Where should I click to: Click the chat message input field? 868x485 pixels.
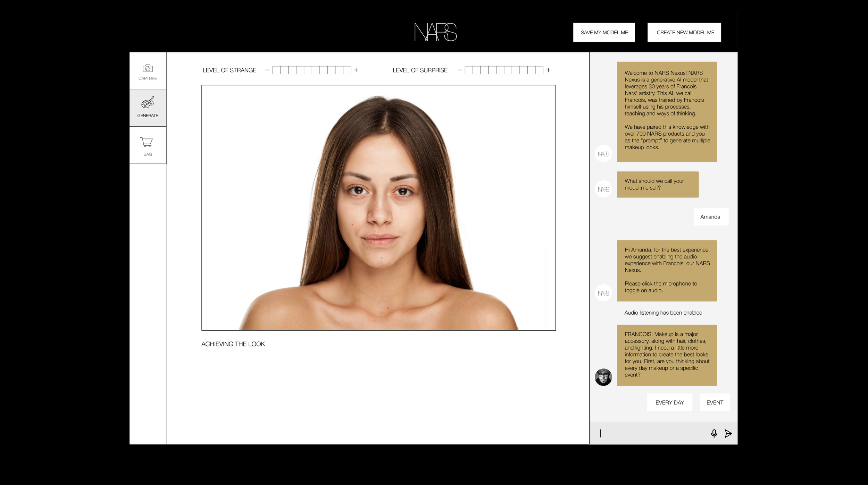pyautogui.click(x=649, y=433)
